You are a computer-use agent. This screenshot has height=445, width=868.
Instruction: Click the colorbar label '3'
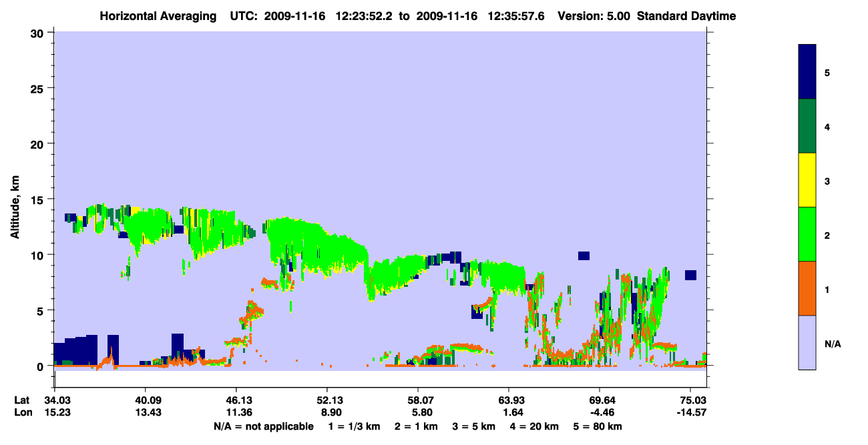point(827,180)
